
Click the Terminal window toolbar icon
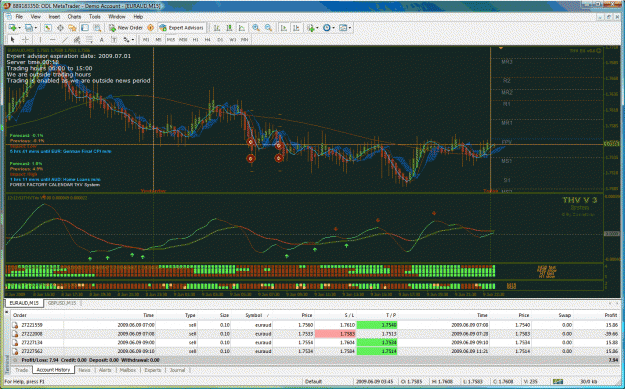(85, 28)
